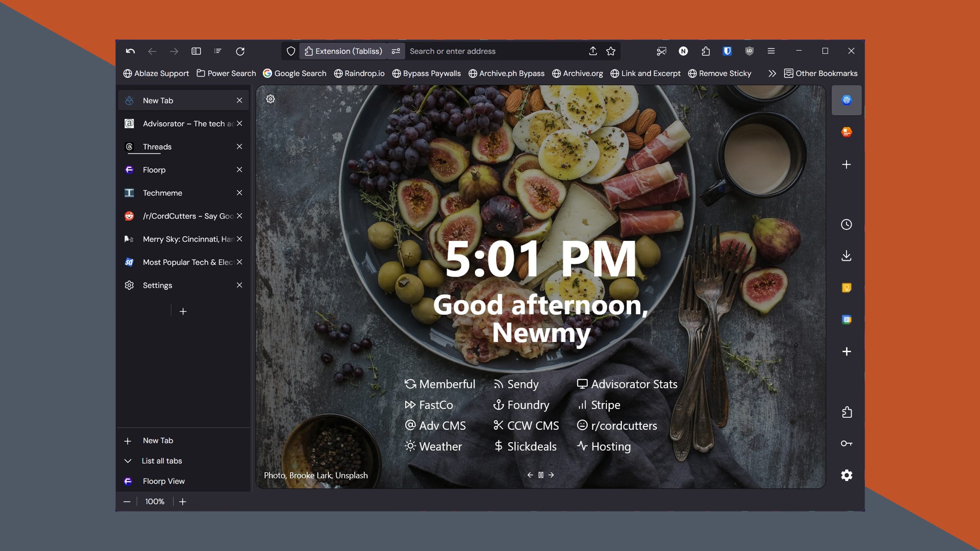Pause the background slideshow with the pause control
Screen dimensions: 980x551
[541, 475]
